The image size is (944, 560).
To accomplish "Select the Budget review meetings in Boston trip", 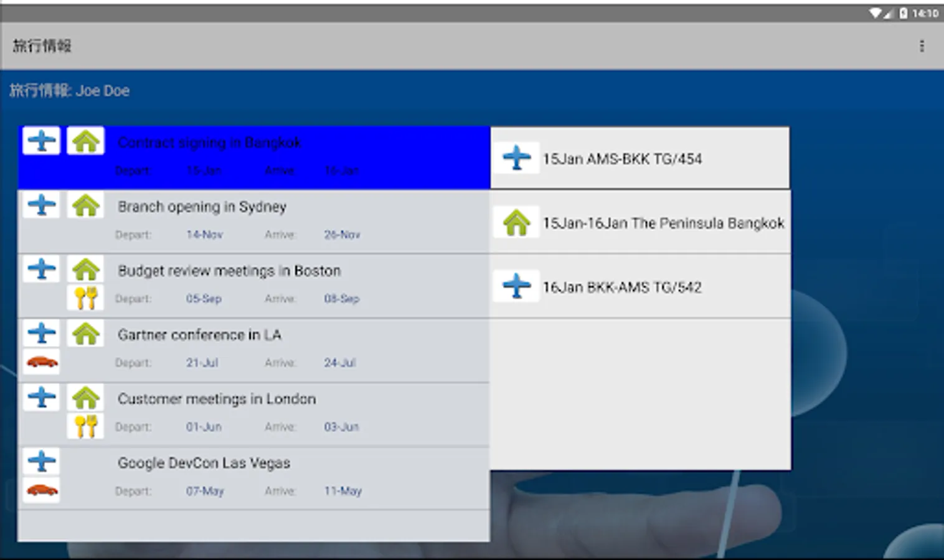I will (x=254, y=286).
